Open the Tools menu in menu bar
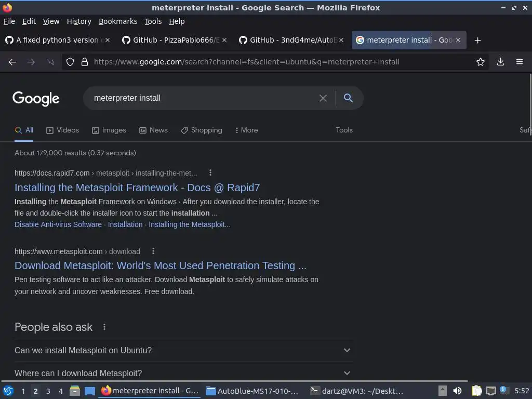The image size is (532, 399). [x=153, y=21]
